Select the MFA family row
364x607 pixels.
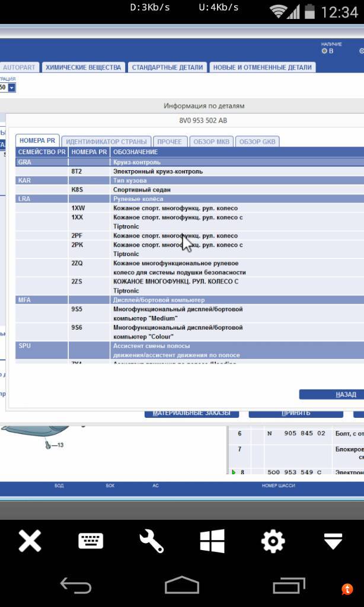190,300
